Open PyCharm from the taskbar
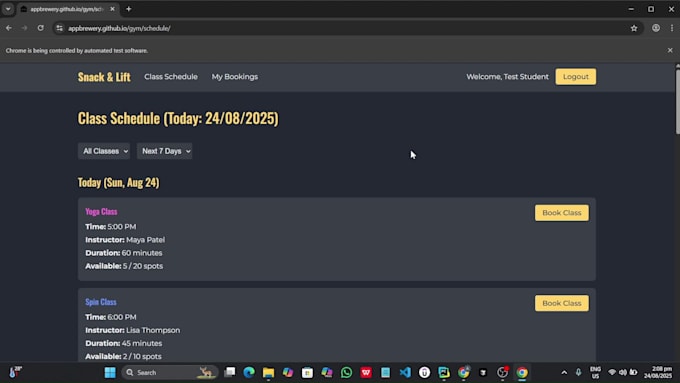The image size is (680, 383). point(444,372)
